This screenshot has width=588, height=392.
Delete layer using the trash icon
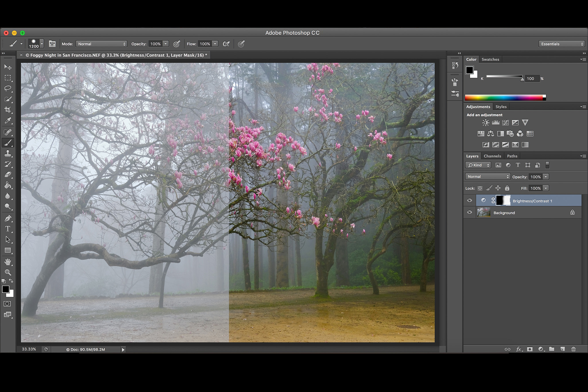pyautogui.click(x=573, y=349)
